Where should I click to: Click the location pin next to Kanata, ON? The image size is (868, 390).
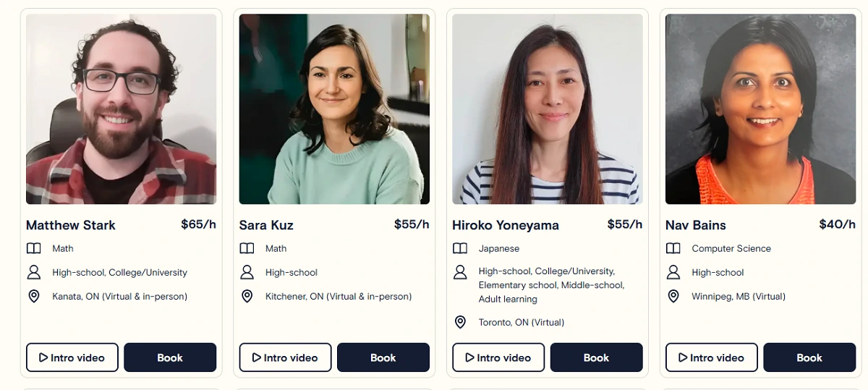pos(33,296)
